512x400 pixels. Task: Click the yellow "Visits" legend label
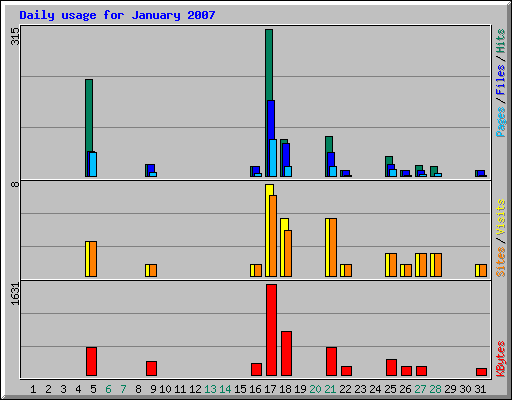tap(501, 217)
